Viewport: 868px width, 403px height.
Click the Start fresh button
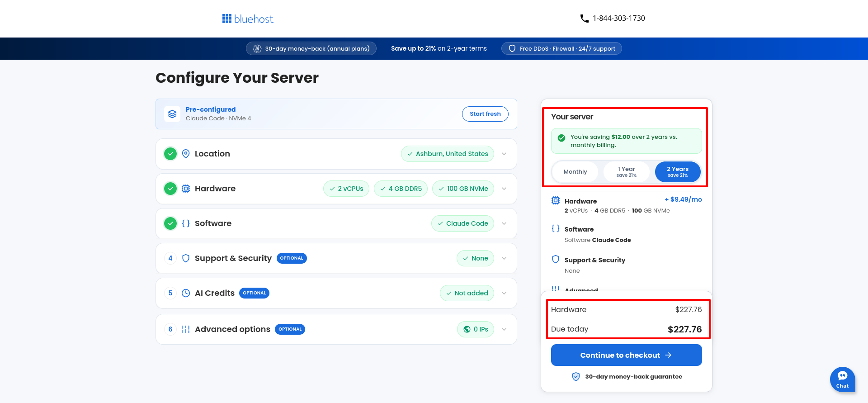point(485,114)
